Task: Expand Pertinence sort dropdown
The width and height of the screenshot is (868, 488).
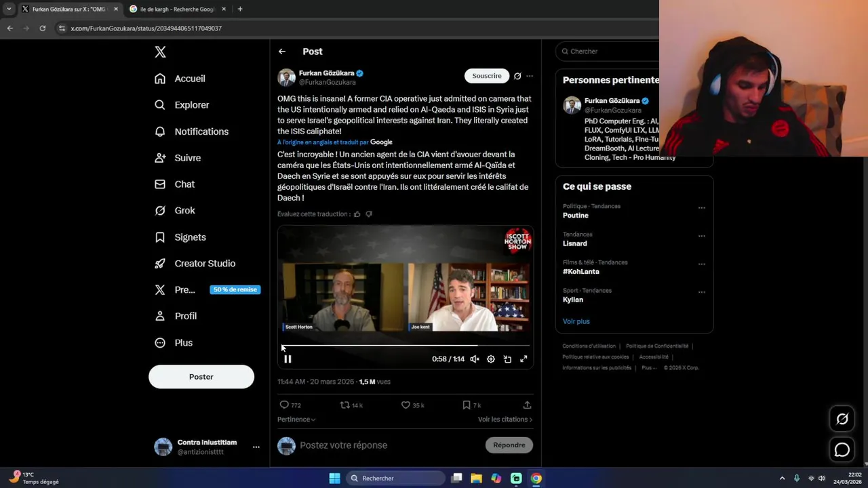Action: [x=296, y=420]
